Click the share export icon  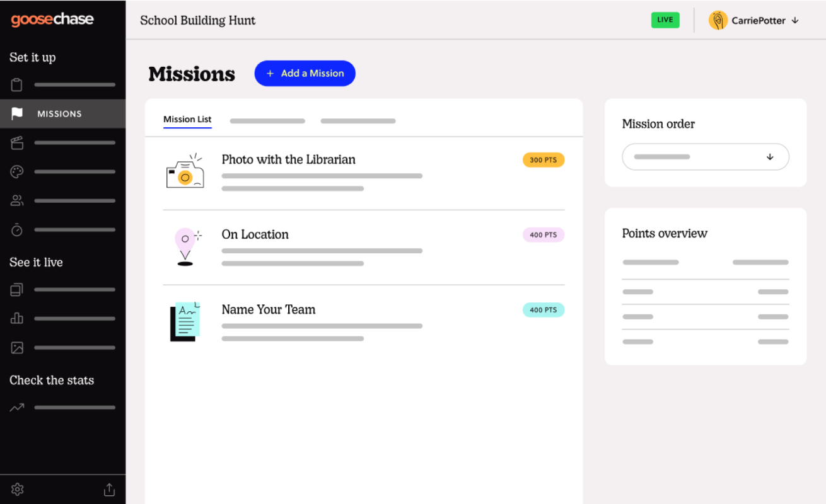(109, 490)
